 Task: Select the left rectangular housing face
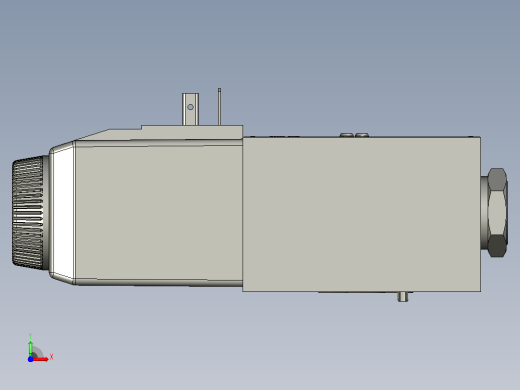(x=159, y=212)
